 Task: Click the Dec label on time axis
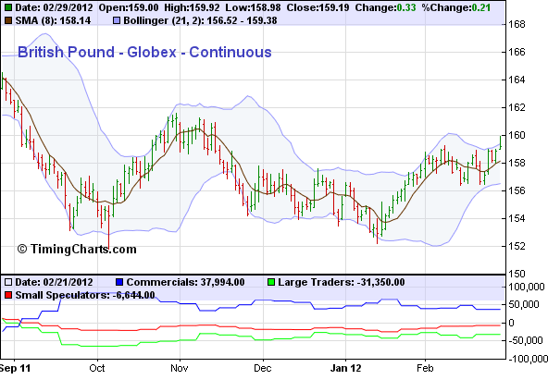click(x=263, y=368)
